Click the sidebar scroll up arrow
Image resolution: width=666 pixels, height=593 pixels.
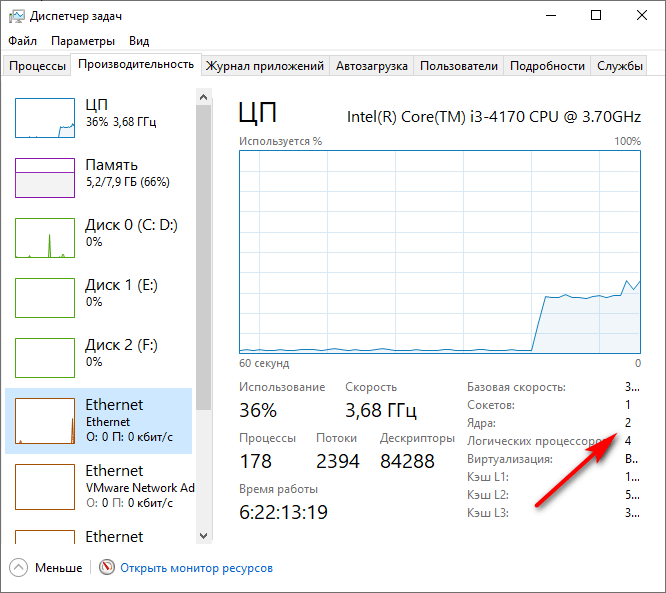(203, 97)
